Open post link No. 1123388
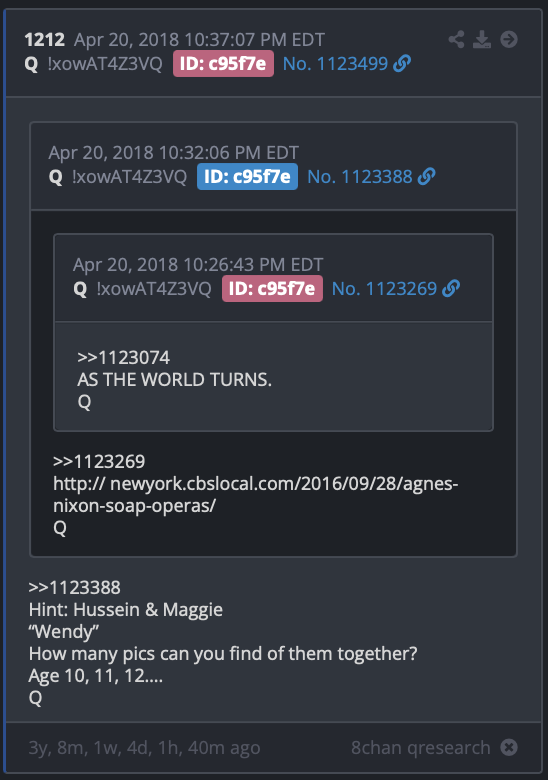Viewport: 548px width, 780px height. pos(360,177)
